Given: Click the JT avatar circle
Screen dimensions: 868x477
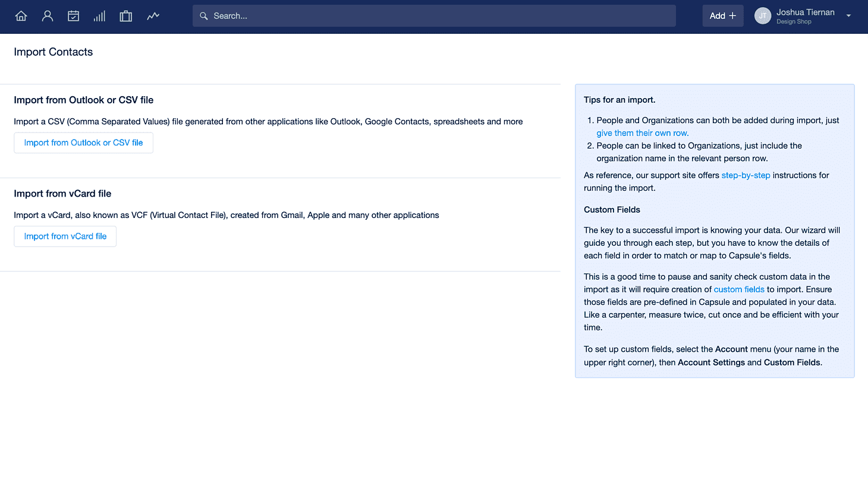Looking at the screenshot, I should point(763,16).
